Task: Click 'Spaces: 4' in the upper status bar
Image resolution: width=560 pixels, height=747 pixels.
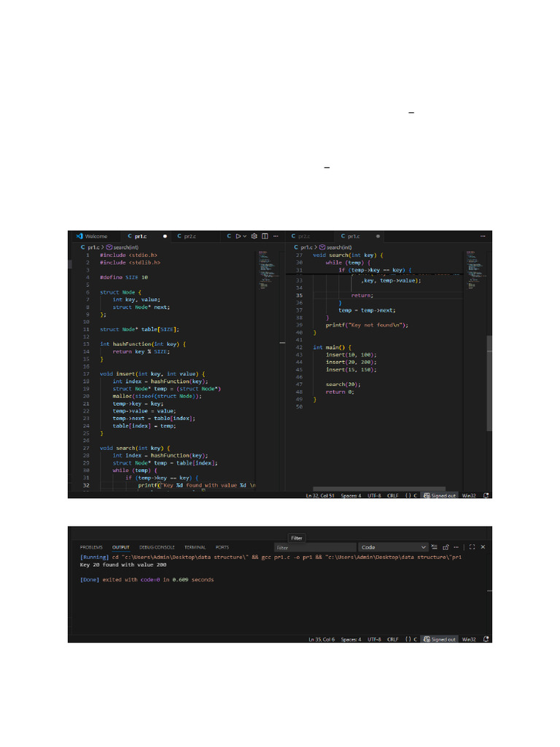Action: point(351,495)
